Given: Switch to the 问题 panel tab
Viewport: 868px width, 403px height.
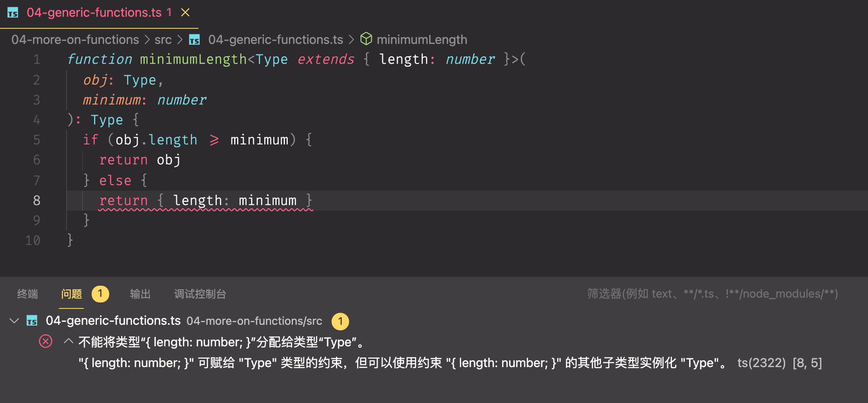Looking at the screenshot, I should click(71, 294).
